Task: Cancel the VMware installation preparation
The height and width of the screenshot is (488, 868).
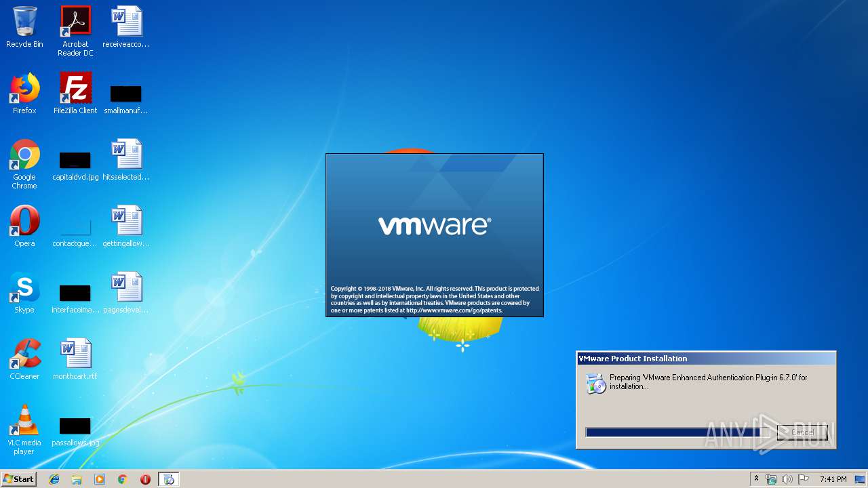Action: point(802,432)
